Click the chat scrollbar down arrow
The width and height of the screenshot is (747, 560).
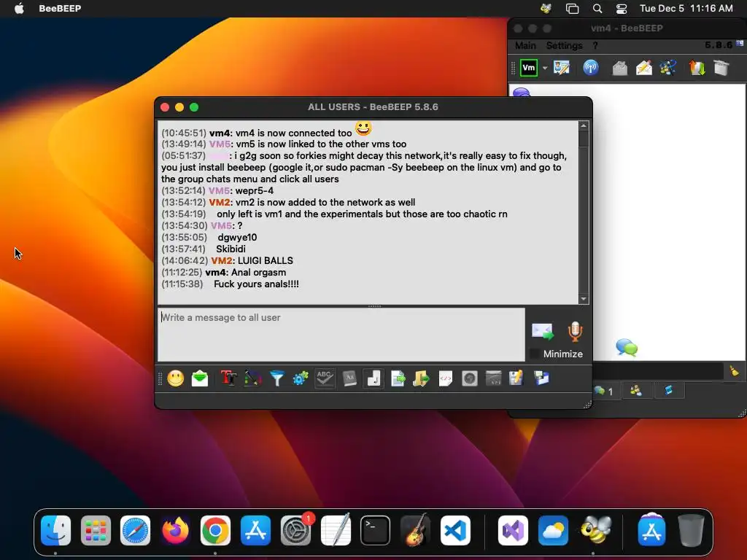click(584, 299)
